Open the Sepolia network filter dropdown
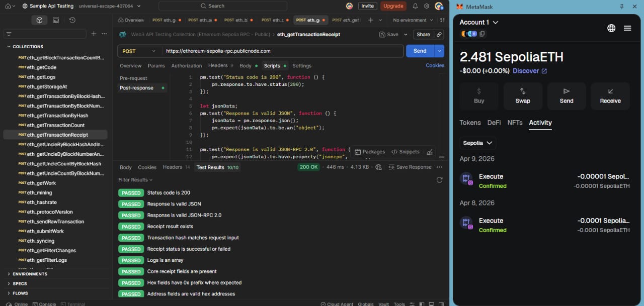This screenshot has width=644, height=306. 478,143
